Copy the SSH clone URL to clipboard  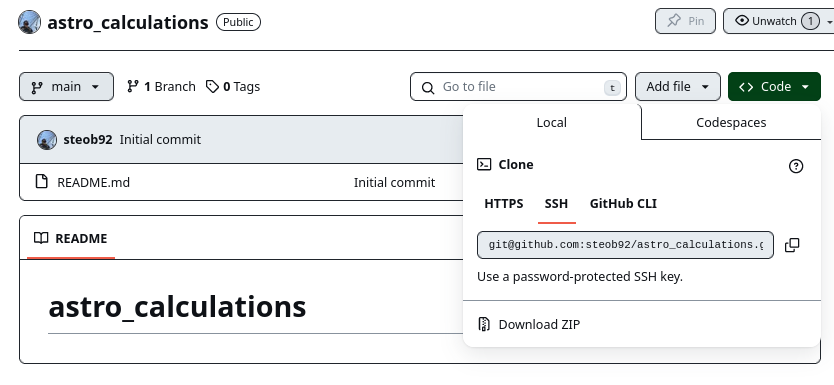(x=792, y=245)
